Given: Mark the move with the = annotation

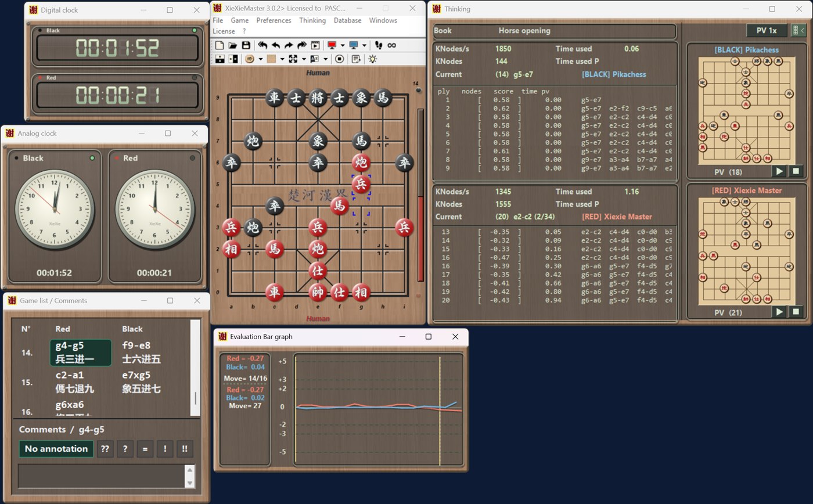Looking at the screenshot, I should [145, 448].
